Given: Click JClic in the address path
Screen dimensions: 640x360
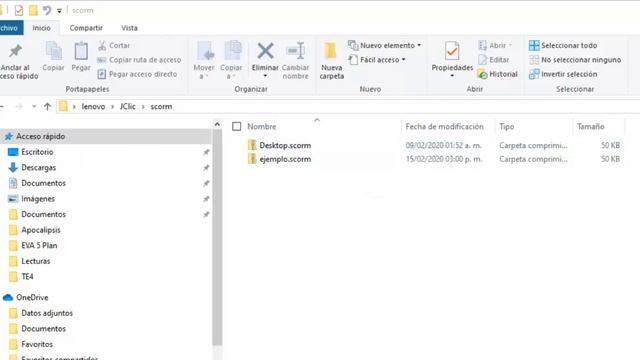Looking at the screenshot, I should 127,107.
